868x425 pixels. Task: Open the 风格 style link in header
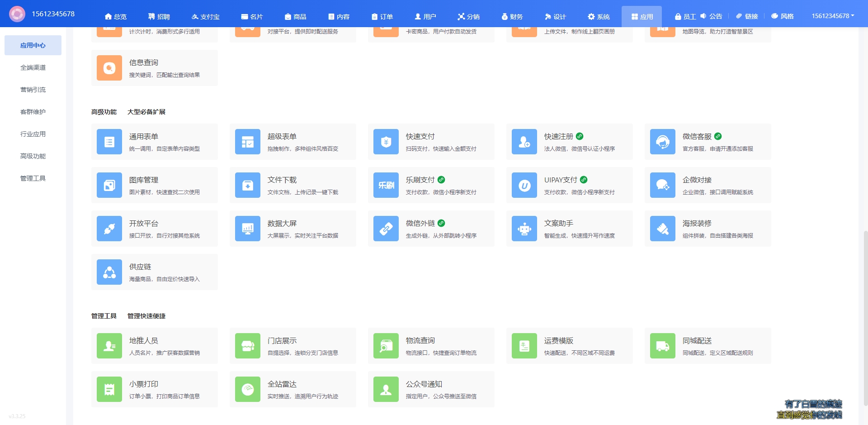[783, 16]
